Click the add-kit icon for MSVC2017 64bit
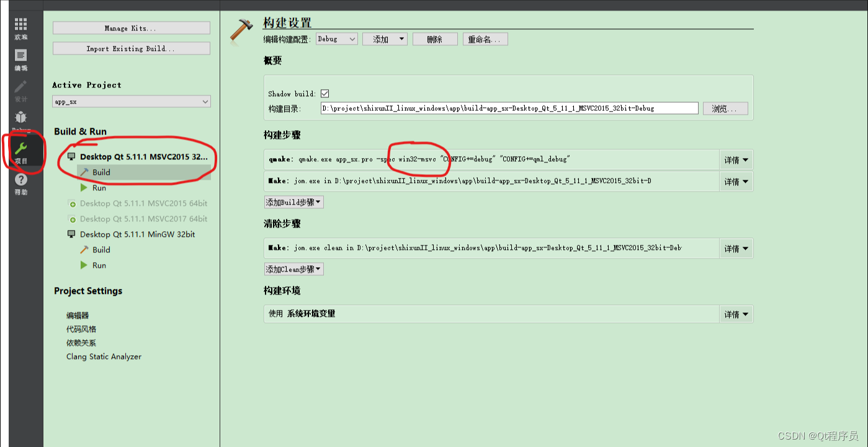868x447 pixels. (x=72, y=219)
